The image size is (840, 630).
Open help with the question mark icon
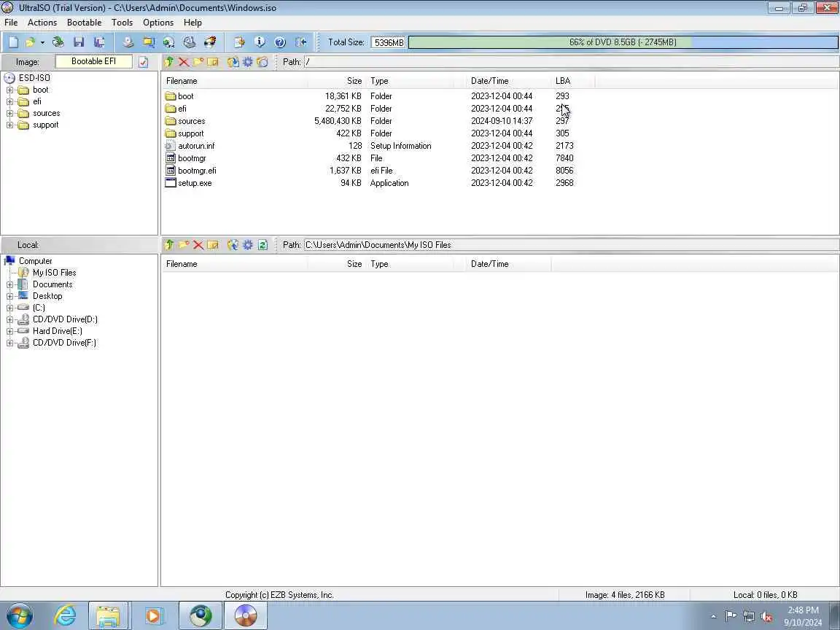[x=280, y=42]
